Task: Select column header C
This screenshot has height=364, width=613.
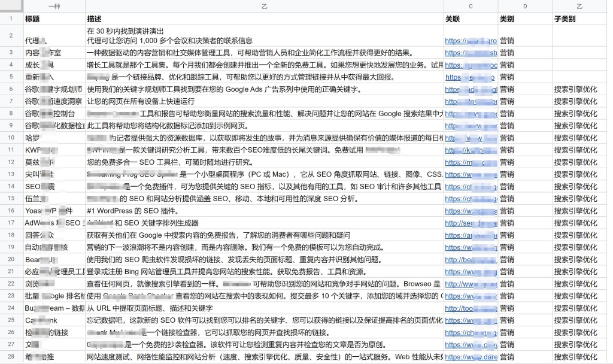Action: click(x=471, y=6)
